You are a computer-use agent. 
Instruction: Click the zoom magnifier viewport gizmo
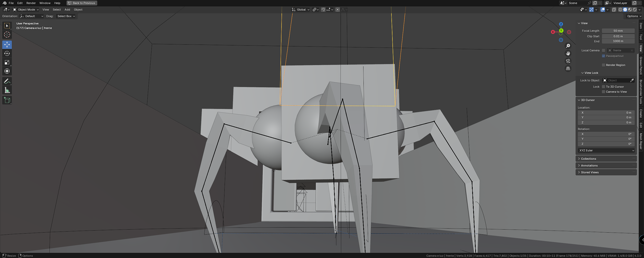(568, 46)
